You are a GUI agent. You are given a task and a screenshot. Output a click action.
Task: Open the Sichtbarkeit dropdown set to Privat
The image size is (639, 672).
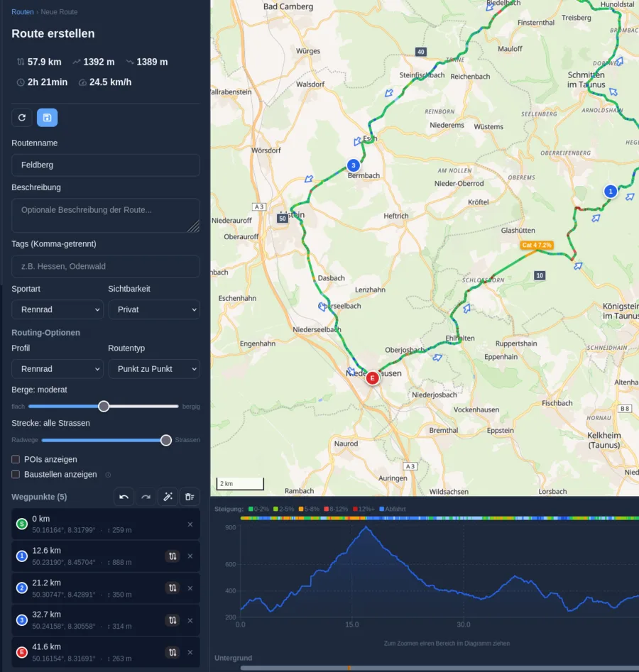pos(154,309)
